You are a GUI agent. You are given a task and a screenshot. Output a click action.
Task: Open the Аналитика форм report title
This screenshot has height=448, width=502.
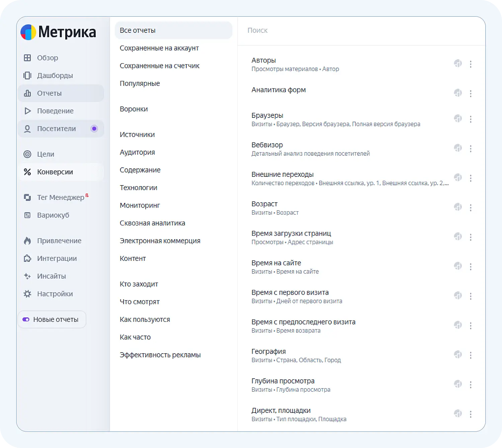point(278,90)
